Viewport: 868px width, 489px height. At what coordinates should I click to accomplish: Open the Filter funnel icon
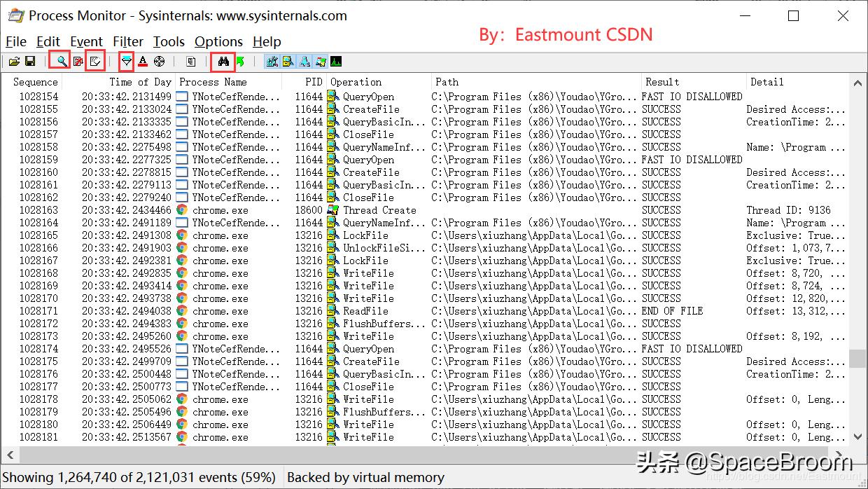point(126,62)
